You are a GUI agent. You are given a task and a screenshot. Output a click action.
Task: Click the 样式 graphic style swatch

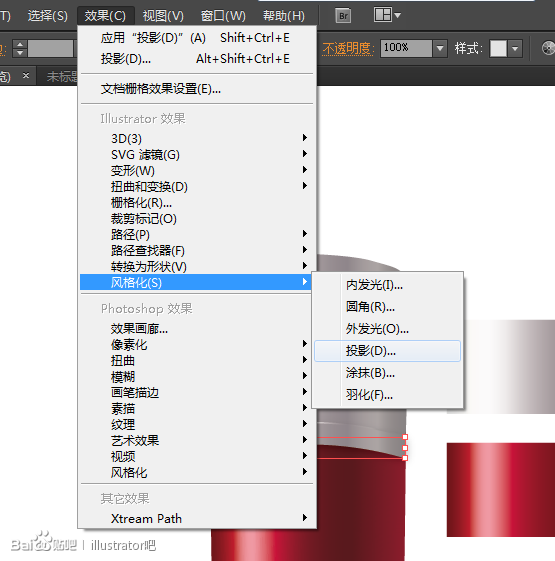click(498, 48)
